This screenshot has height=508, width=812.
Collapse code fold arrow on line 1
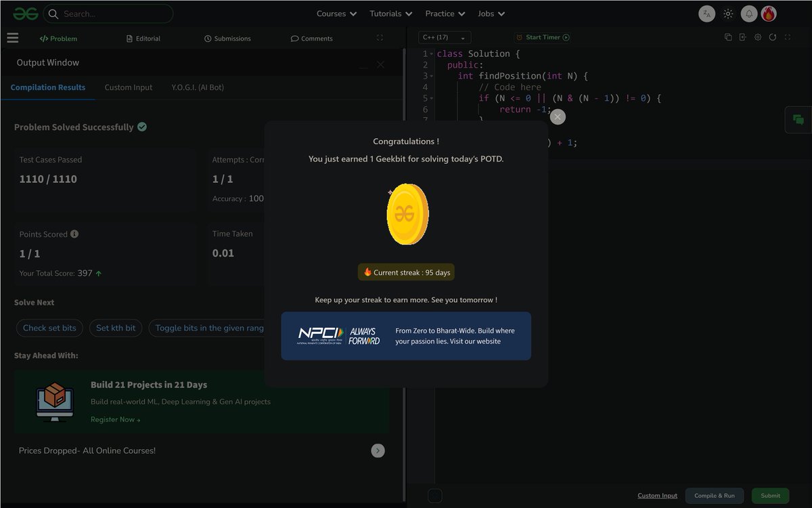point(432,54)
